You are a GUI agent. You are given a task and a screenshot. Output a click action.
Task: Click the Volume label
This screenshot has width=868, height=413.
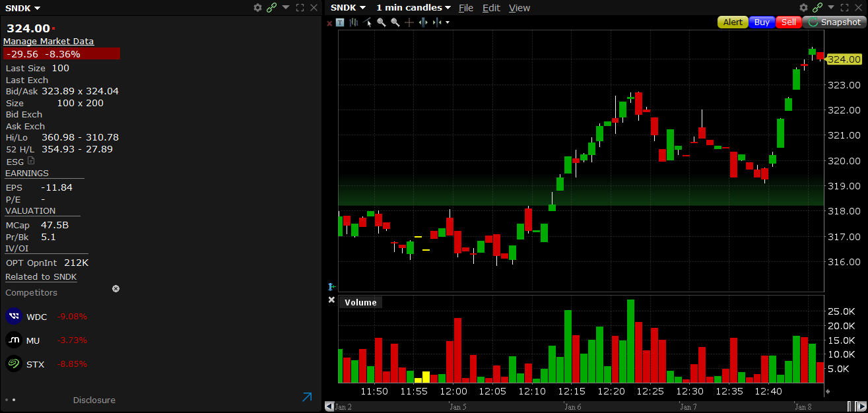[360, 303]
